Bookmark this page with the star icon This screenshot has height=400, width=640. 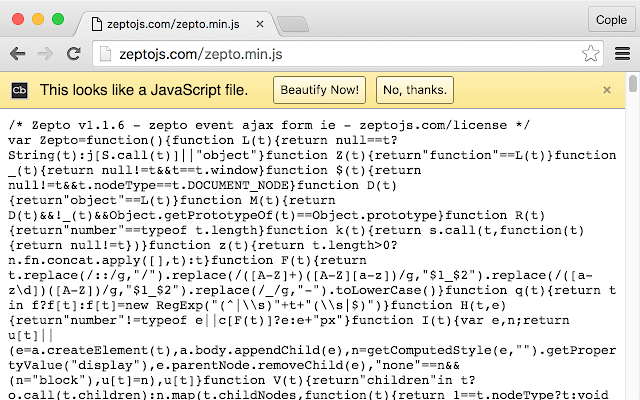point(590,53)
